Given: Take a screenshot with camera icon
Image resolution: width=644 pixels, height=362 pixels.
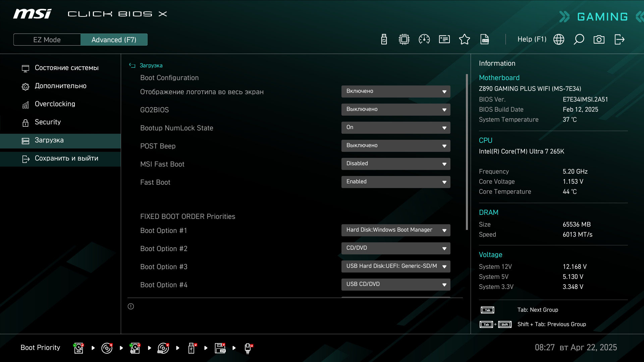Looking at the screenshot, I should pyautogui.click(x=599, y=40).
